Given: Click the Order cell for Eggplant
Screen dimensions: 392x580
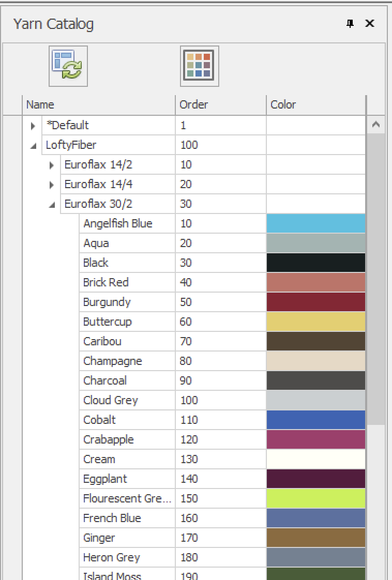Looking at the screenshot, I should (220, 479).
